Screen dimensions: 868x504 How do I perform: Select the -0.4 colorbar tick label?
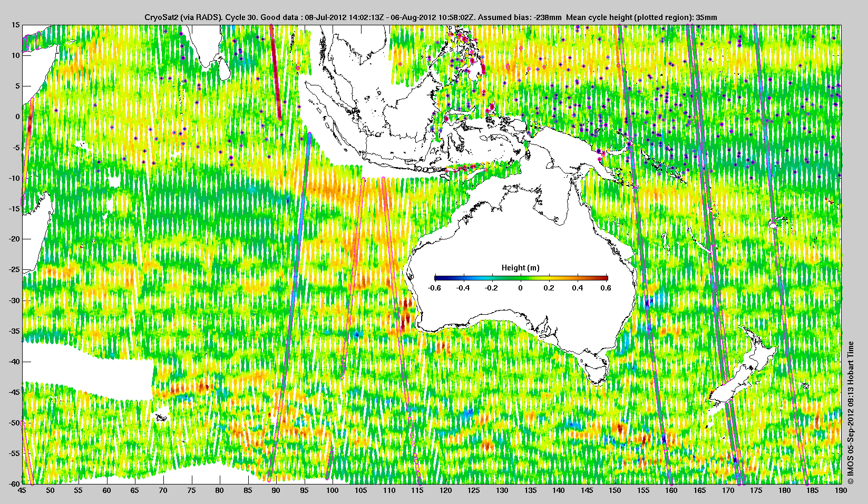tap(463, 288)
